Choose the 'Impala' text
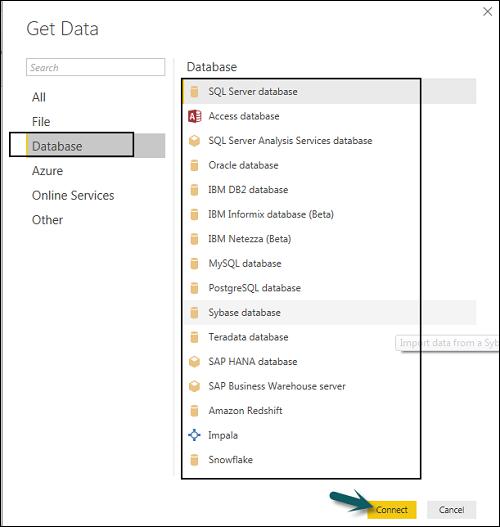The image size is (500, 527). click(x=223, y=435)
